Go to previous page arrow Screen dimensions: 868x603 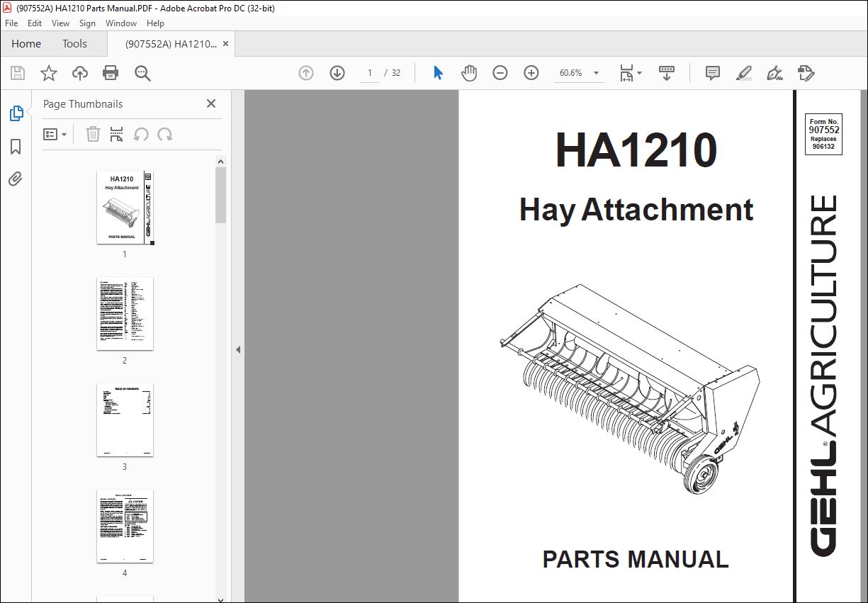306,73
